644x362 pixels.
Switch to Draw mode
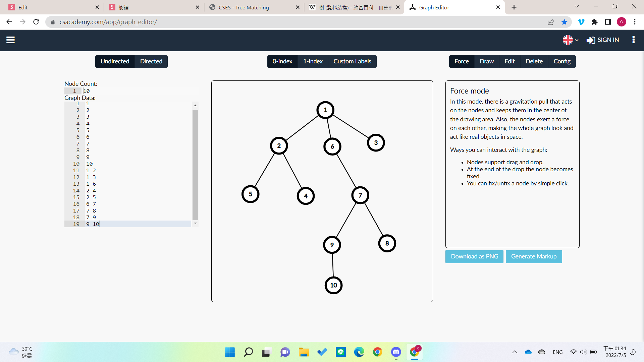[x=486, y=61]
